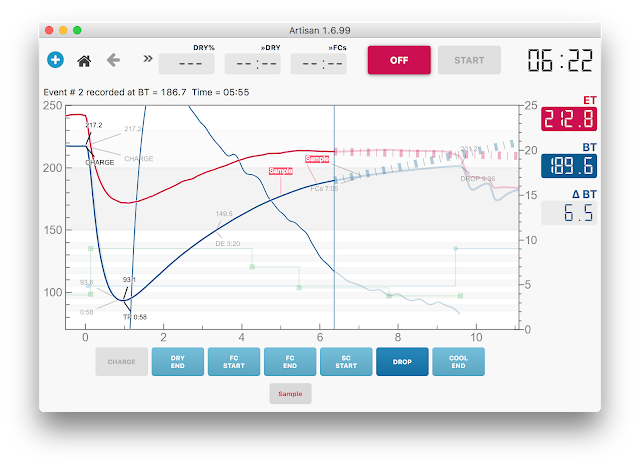This screenshot has width=640, height=468.
Task: Click the TP 0:58 turning point label
Action: coord(135,317)
